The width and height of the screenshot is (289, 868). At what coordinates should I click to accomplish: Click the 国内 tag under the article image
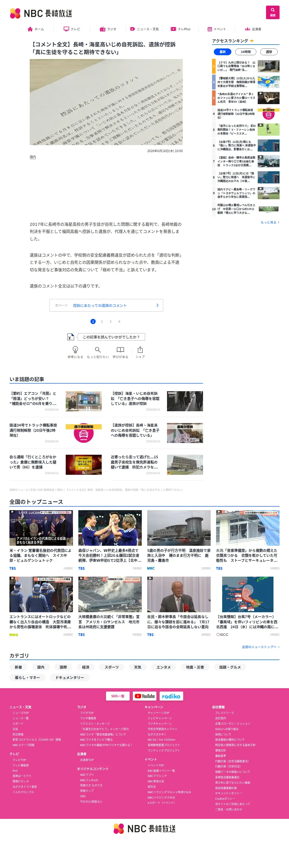33,157
